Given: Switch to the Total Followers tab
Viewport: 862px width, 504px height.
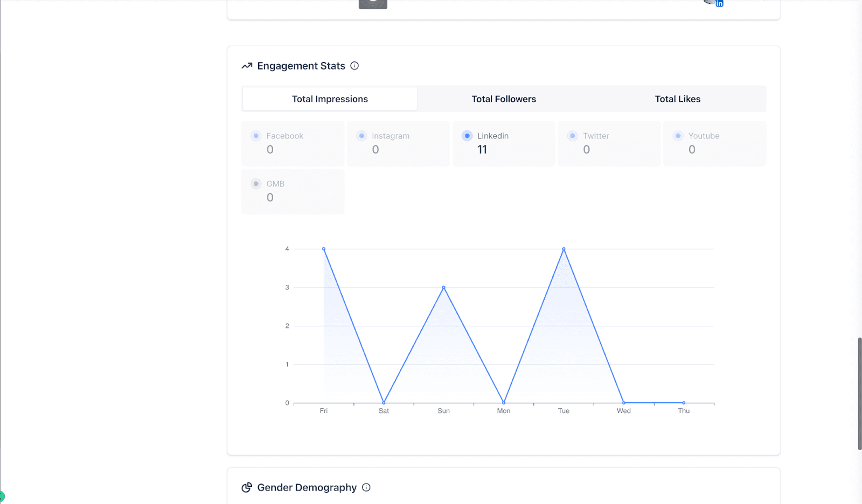Looking at the screenshot, I should click(x=504, y=99).
